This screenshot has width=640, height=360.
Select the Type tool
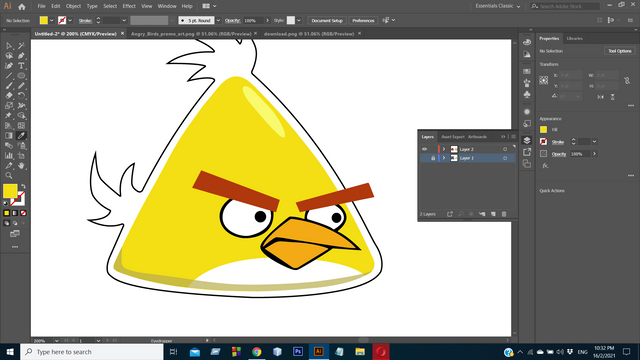(21, 66)
